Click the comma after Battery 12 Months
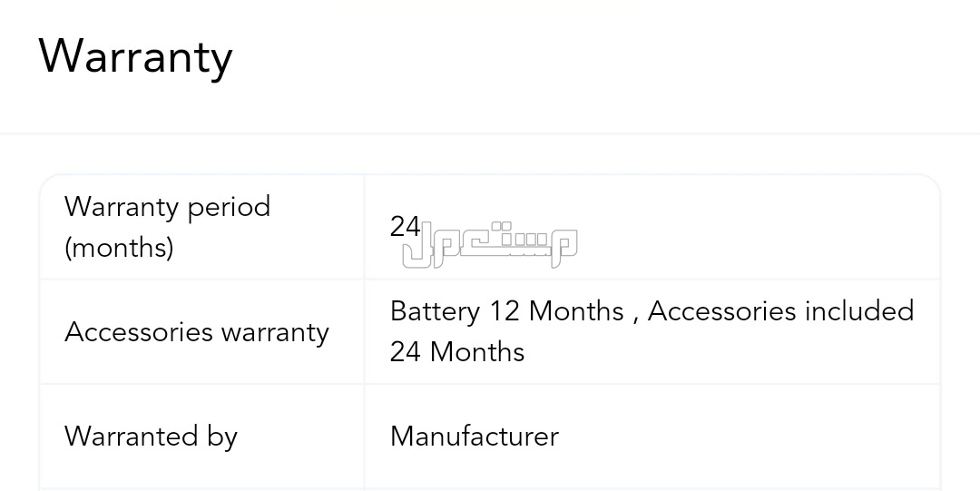The width and height of the screenshot is (980, 491). click(x=636, y=316)
